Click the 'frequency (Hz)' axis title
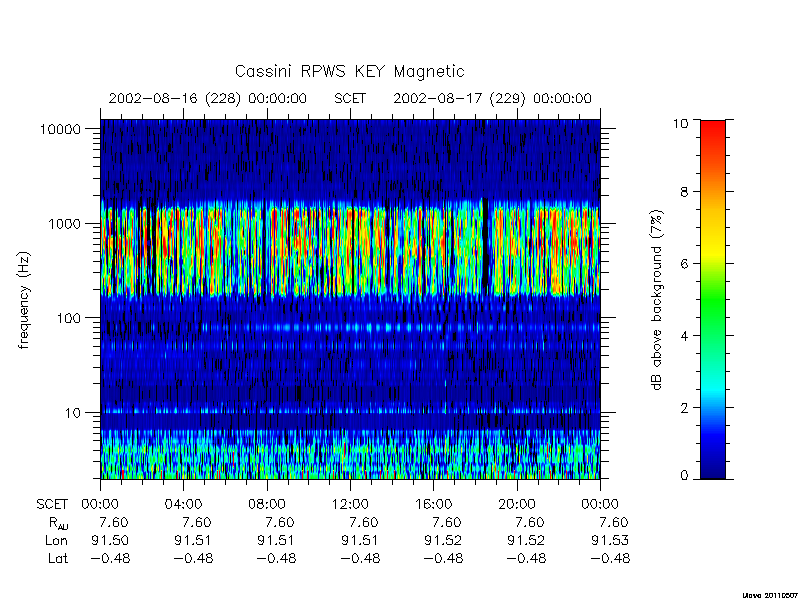This screenshot has height=600, width=800. point(24,300)
